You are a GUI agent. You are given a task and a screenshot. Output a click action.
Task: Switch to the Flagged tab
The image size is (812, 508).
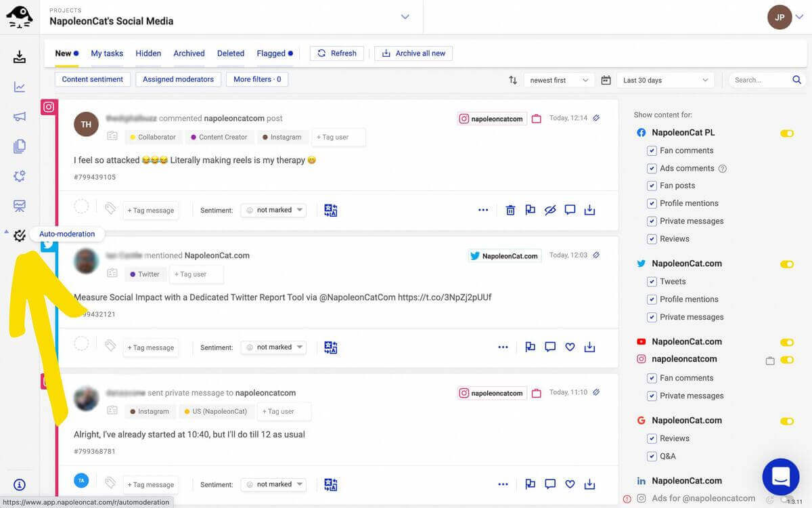coord(275,54)
